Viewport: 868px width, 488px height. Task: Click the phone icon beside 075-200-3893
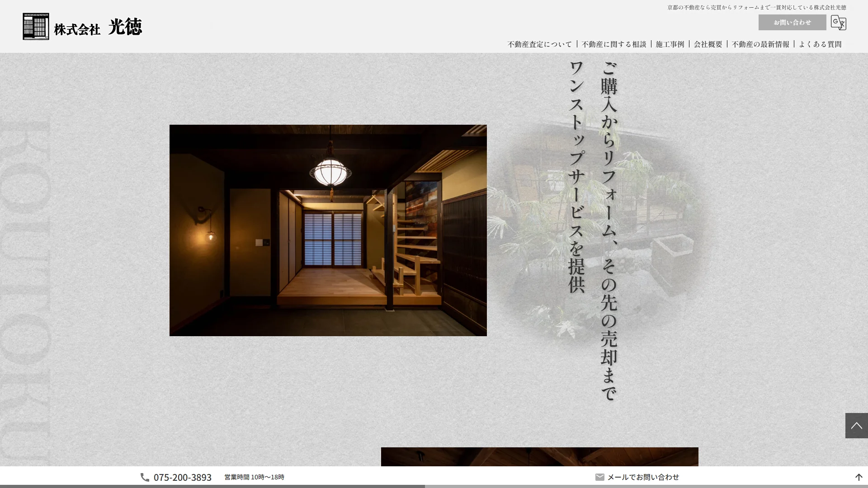click(x=145, y=477)
